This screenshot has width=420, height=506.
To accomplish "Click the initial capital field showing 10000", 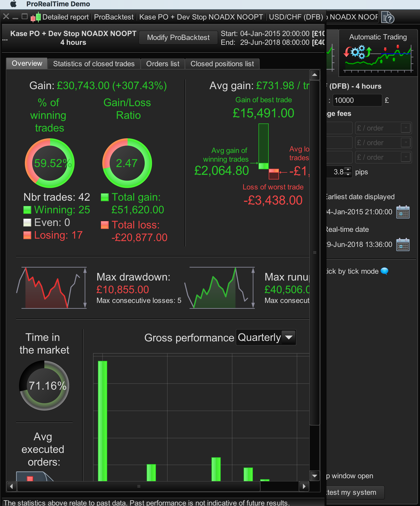I will pyautogui.click(x=357, y=100).
